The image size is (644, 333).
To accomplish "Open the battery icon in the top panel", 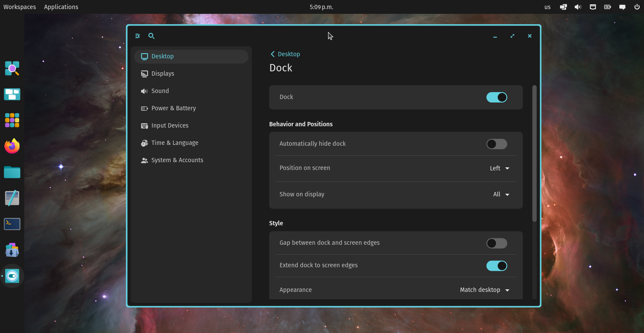I will (x=608, y=7).
